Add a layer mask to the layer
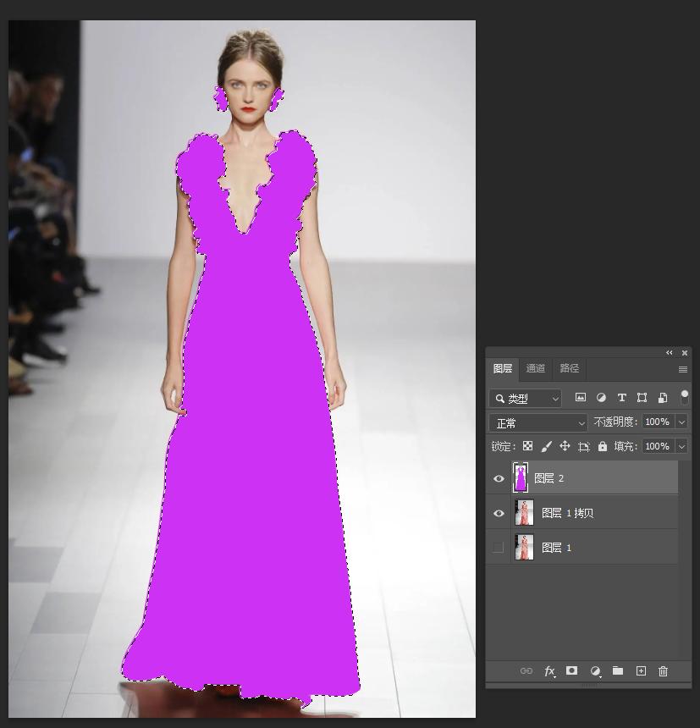700x728 pixels. coord(571,670)
